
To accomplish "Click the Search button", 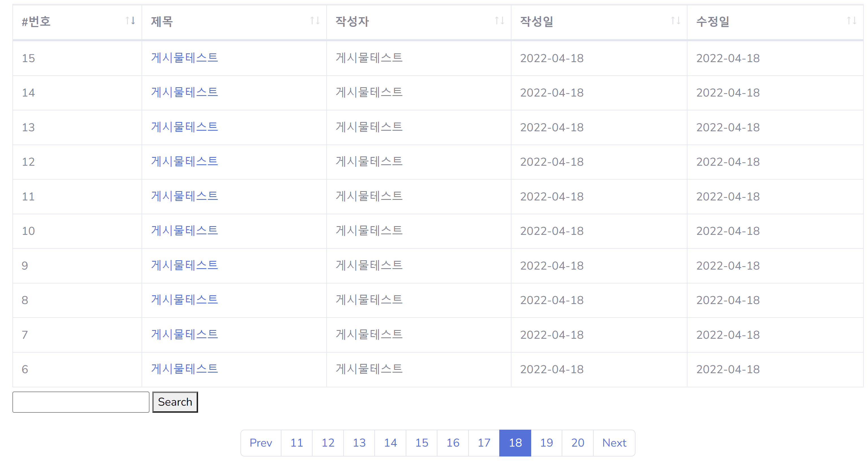I will click(175, 402).
